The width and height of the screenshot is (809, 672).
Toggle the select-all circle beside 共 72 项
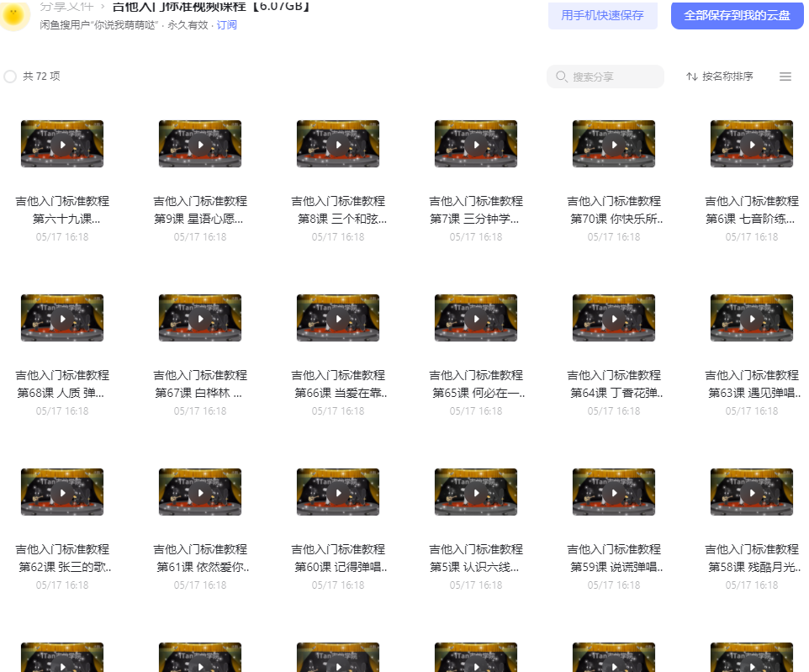pos(10,77)
